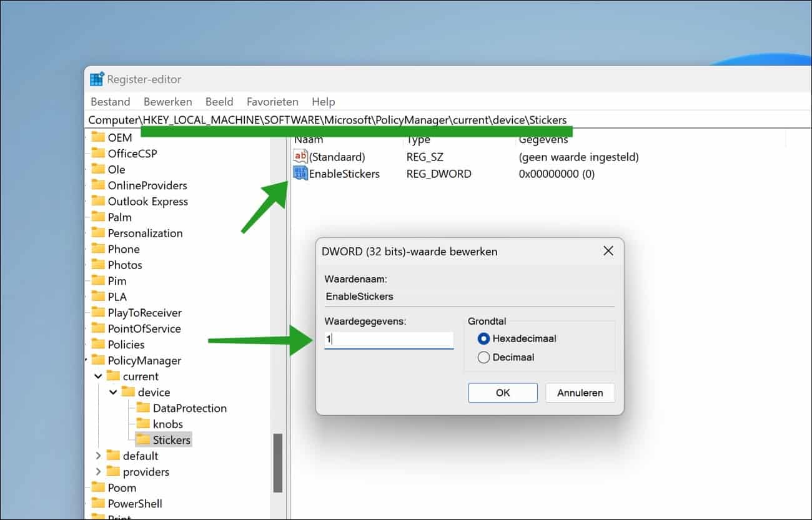Open the Bestand menu
This screenshot has height=520, width=812.
tap(111, 102)
